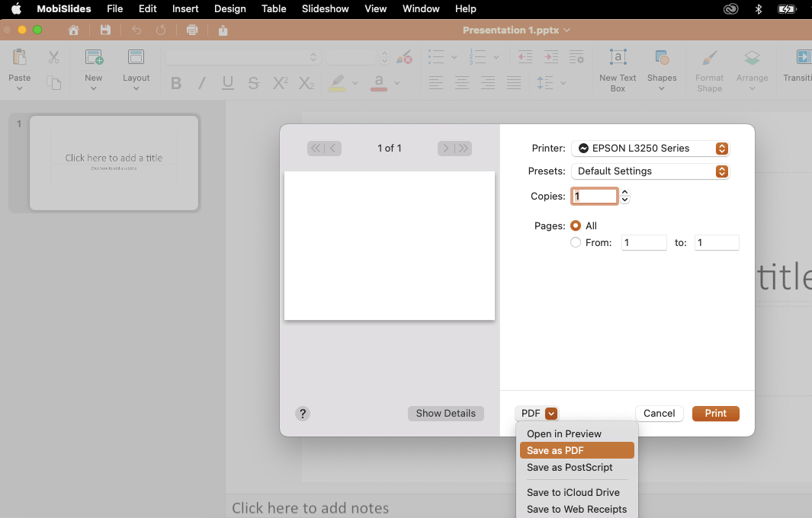812x518 pixels.
Task: Open the Insert menu
Action: [x=185, y=9]
